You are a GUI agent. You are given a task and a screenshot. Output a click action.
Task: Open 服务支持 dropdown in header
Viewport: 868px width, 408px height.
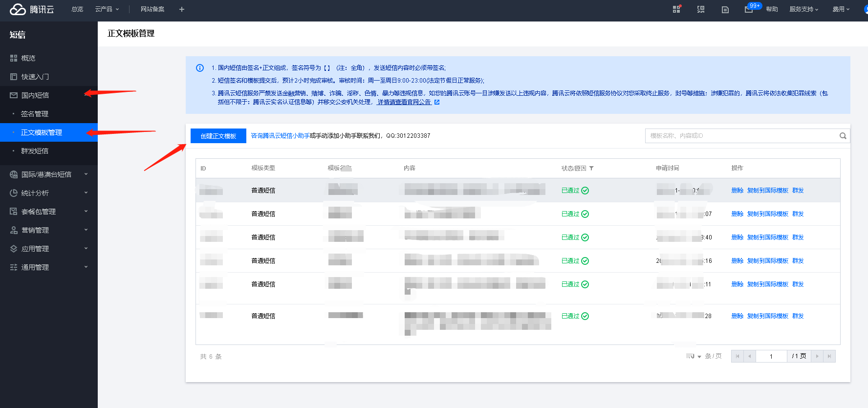pos(803,9)
